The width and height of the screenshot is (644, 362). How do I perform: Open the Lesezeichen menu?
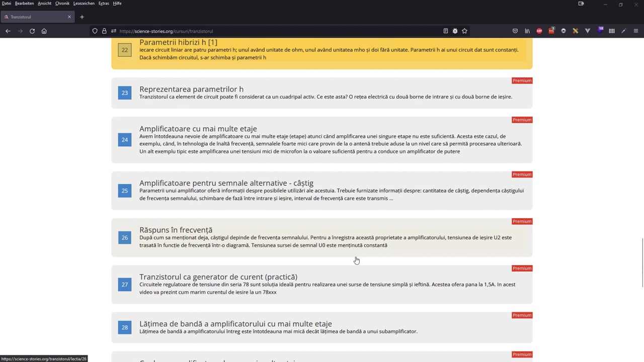click(x=84, y=3)
